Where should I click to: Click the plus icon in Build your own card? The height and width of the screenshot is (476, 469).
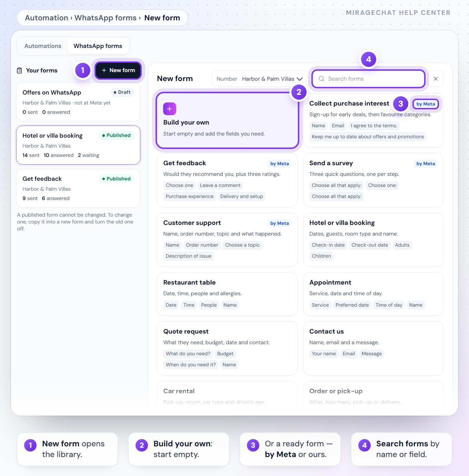tap(169, 109)
